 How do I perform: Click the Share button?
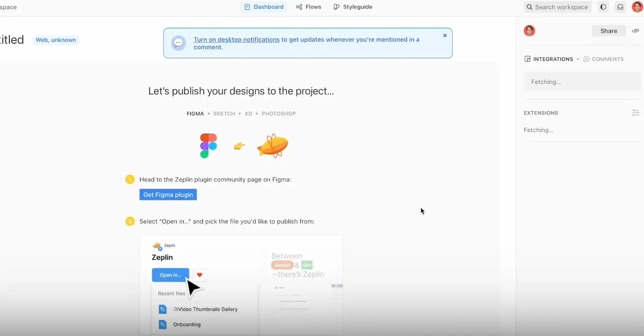click(x=609, y=31)
